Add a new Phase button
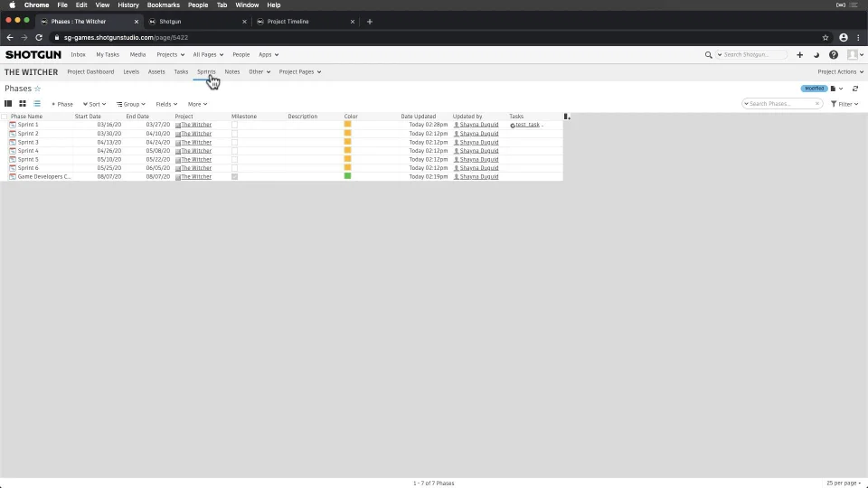This screenshot has width=868, height=488. [62, 104]
